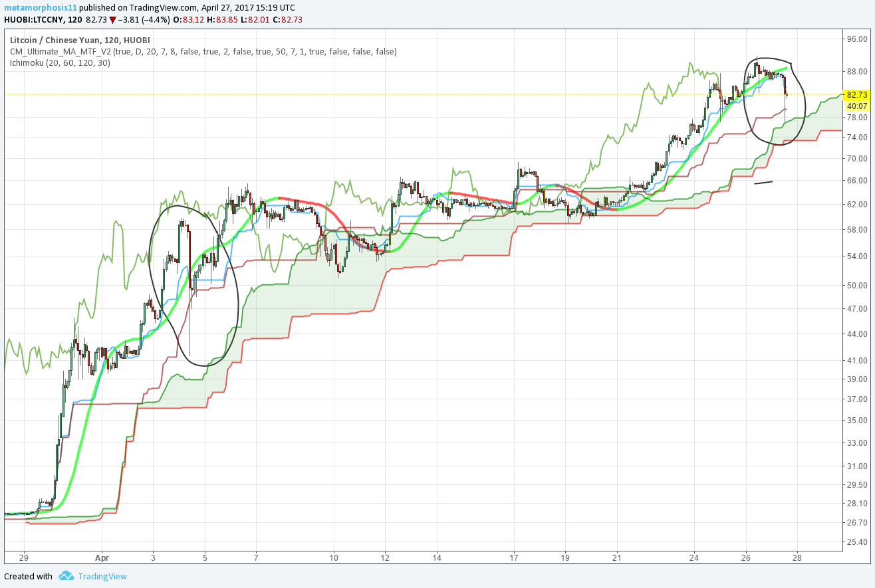Viewport: 875px width, 588px height.
Task: Click the 41.00 price axis label
Action: pos(857,359)
